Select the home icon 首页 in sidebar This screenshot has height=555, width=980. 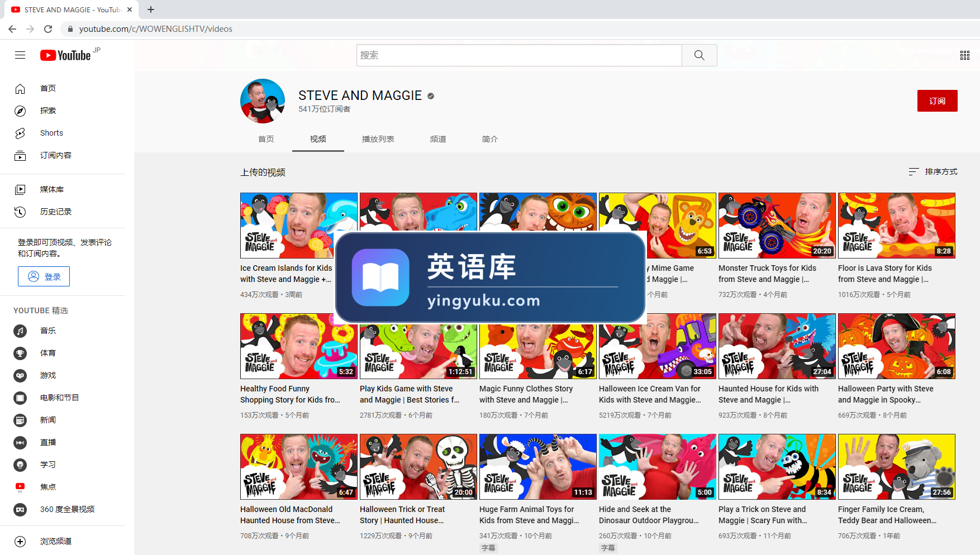(x=20, y=88)
